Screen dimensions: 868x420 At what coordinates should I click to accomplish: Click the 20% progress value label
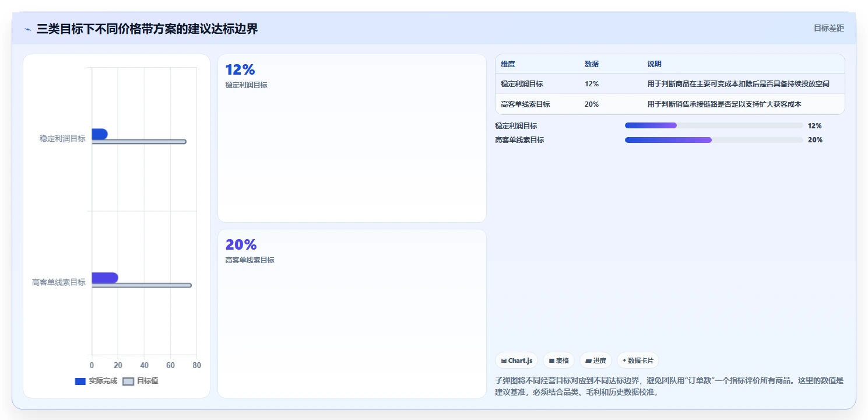coord(815,140)
